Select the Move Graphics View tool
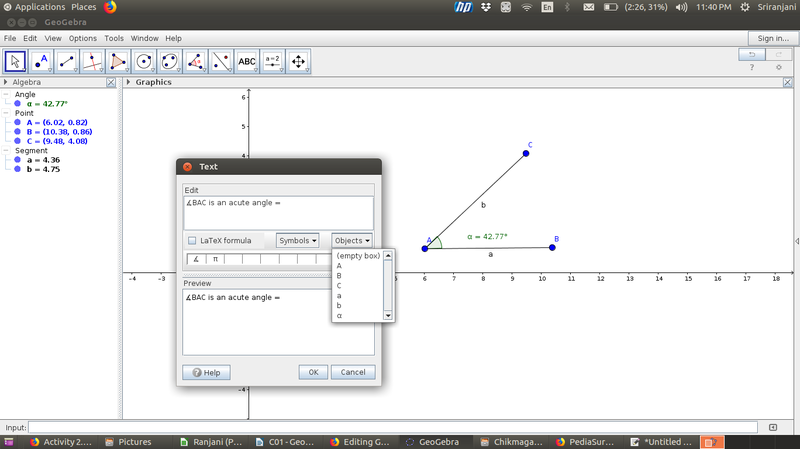Image resolution: width=800 pixels, height=449 pixels. pyautogui.click(x=298, y=62)
